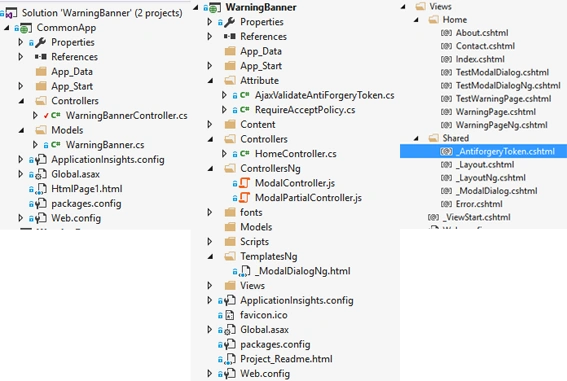Select TestModalDialog.cshtml file
The image size is (567, 381).
[502, 72]
